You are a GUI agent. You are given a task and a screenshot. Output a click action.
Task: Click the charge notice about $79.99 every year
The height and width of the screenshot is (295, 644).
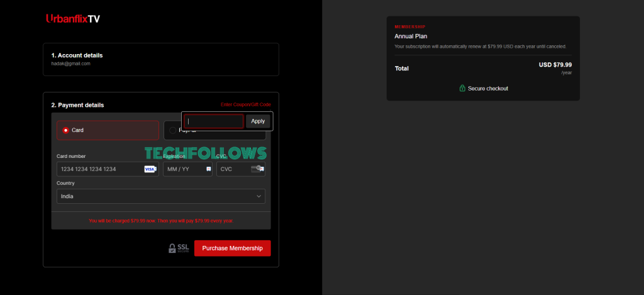click(161, 221)
